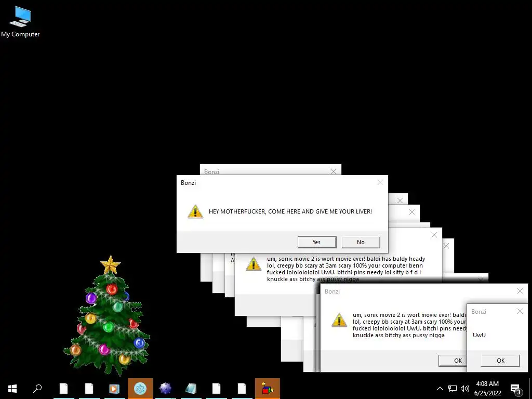Switch to the highlighted atom-logo taskbar app
Screen dimensions: 532x399
point(140,389)
